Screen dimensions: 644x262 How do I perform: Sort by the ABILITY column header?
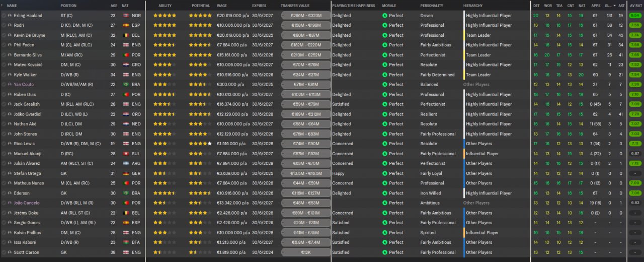click(x=165, y=6)
